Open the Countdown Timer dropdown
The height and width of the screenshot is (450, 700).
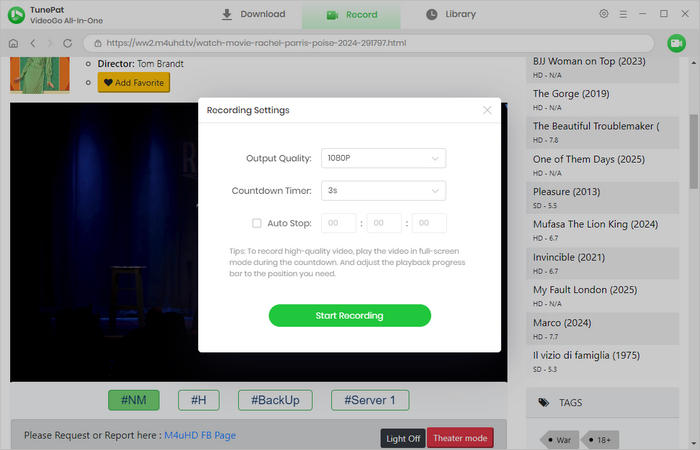[383, 191]
